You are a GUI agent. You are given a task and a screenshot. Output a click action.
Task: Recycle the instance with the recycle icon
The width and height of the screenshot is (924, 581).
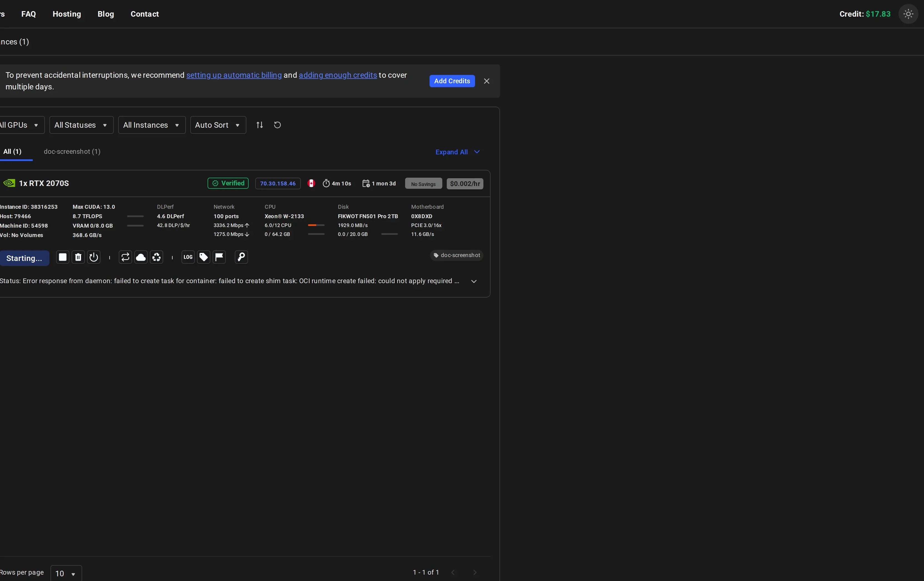point(156,257)
